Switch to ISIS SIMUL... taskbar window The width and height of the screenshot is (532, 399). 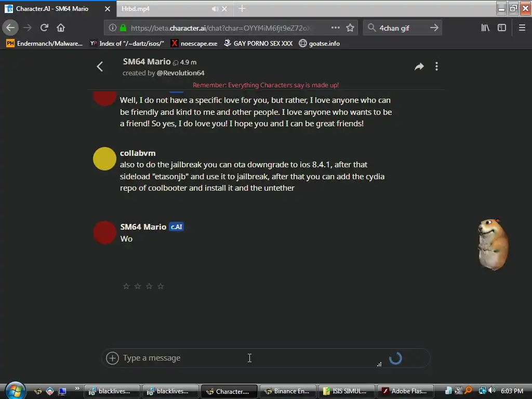(347, 391)
